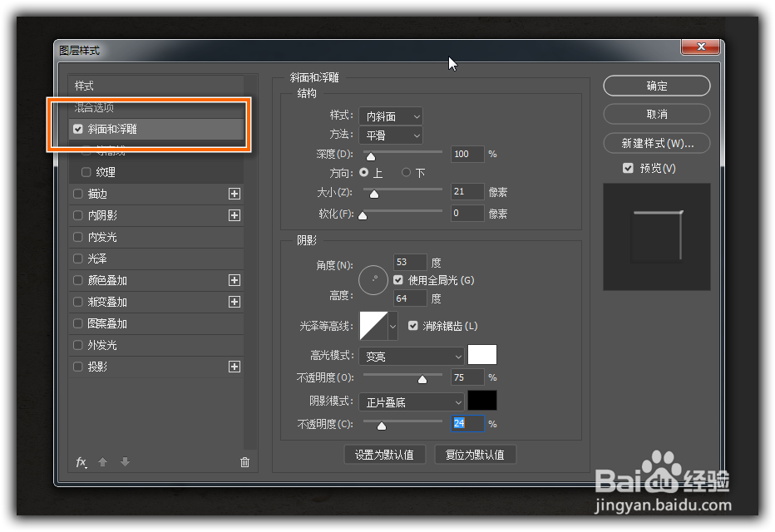The height and width of the screenshot is (532, 775).
Task: Click the 新建样式(W) button
Action: 656,143
